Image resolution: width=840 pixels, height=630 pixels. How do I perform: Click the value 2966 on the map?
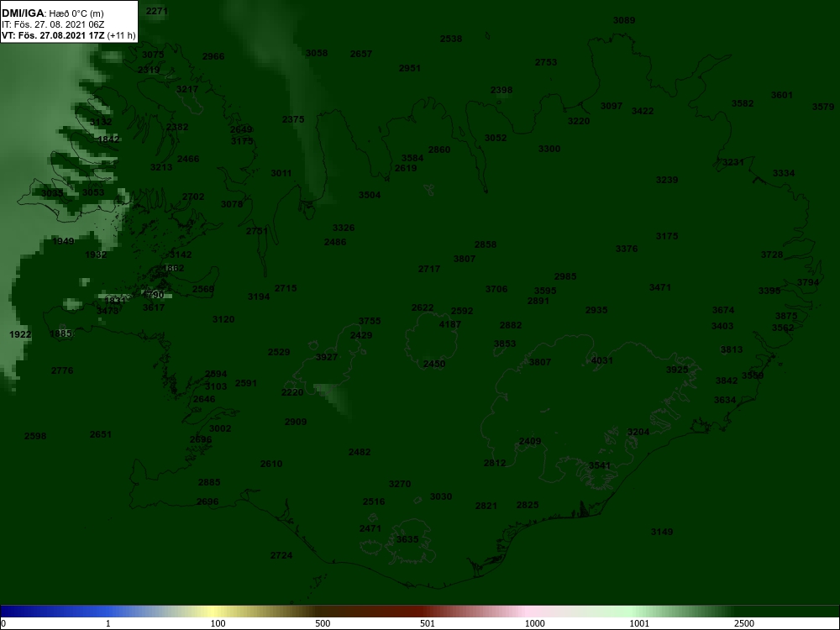coord(213,56)
